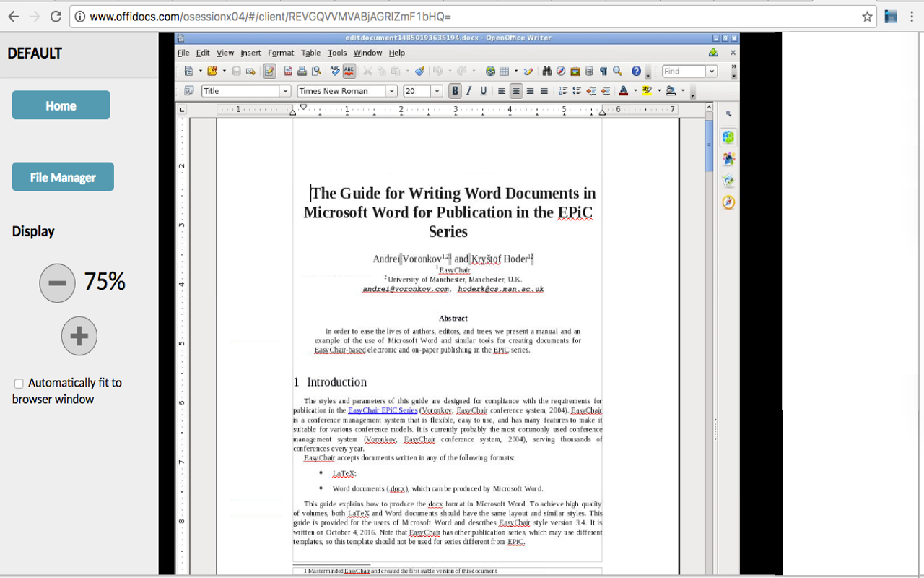Open the font size dropdown
The height and width of the screenshot is (578, 924).
click(436, 90)
